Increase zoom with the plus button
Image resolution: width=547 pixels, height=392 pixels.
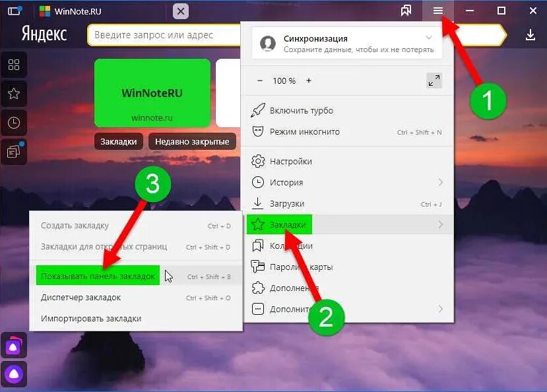point(309,81)
